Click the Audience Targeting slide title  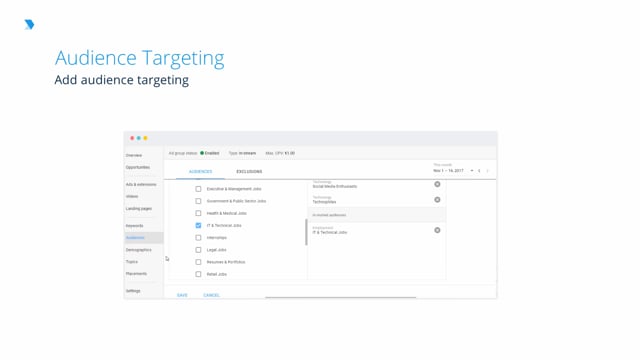pyautogui.click(x=140, y=58)
